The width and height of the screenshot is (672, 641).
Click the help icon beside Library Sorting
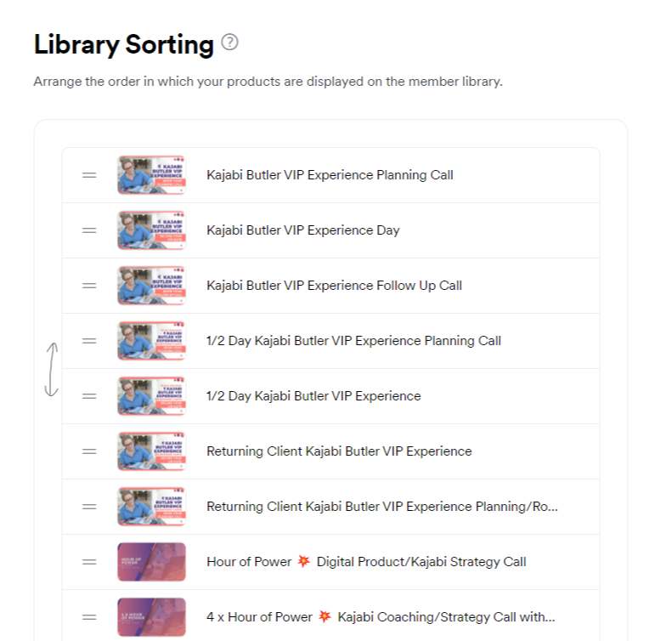tap(229, 42)
